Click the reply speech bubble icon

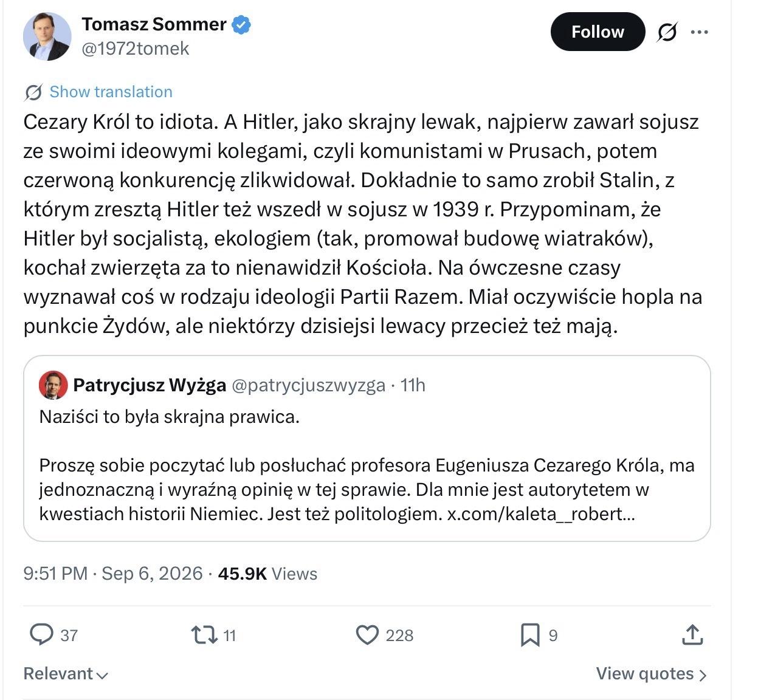(42, 634)
